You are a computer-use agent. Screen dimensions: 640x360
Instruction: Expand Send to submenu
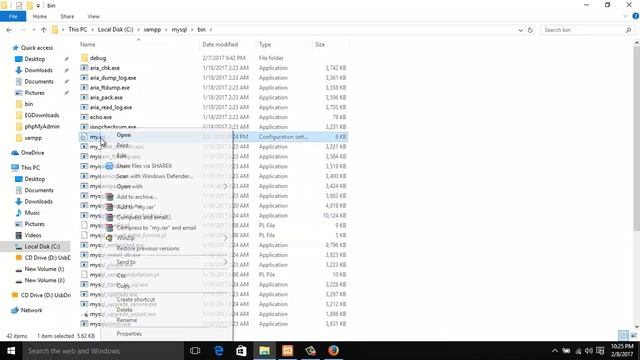126,262
